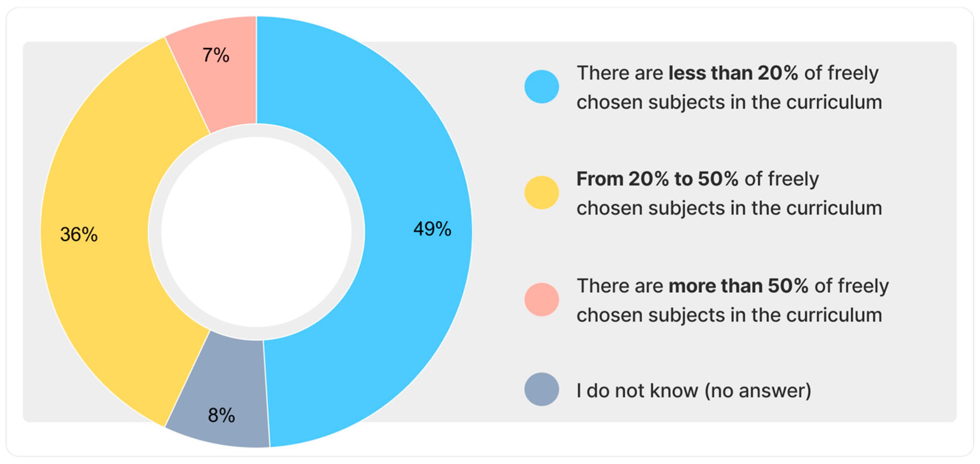980x464 pixels.
Task: Click the 'I do not know (no answer)' legend label
Action: click(693, 391)
